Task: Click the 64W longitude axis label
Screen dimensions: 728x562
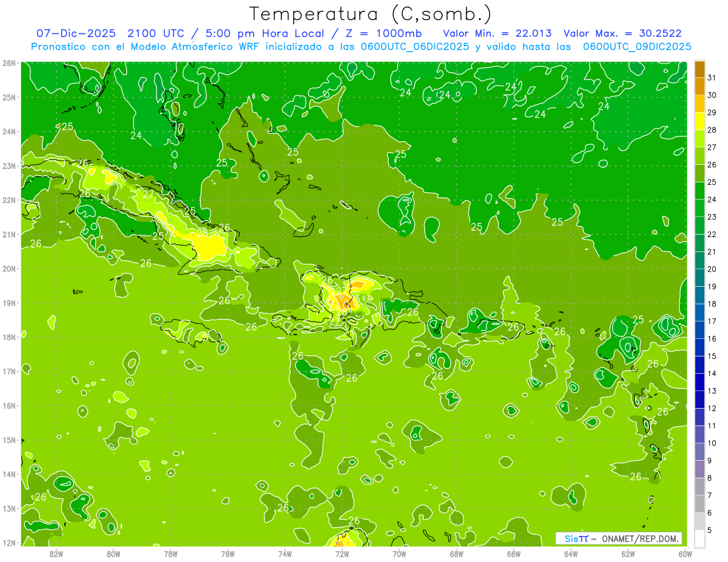Action: 571,553
